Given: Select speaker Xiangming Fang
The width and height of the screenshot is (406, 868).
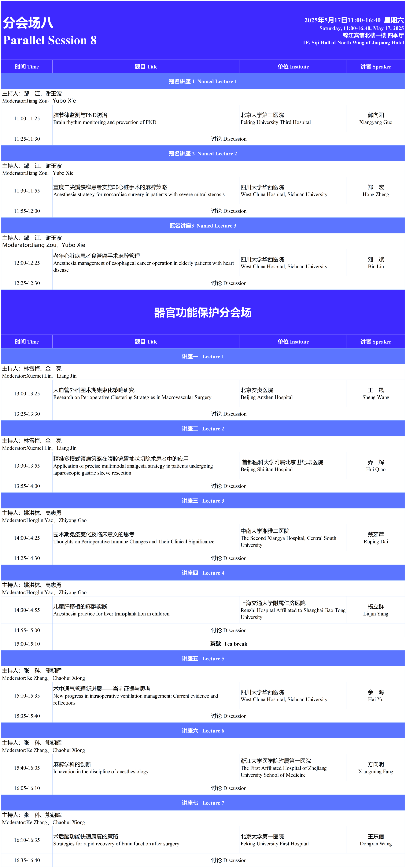Looking at the screenshot, I should point(376,768).
